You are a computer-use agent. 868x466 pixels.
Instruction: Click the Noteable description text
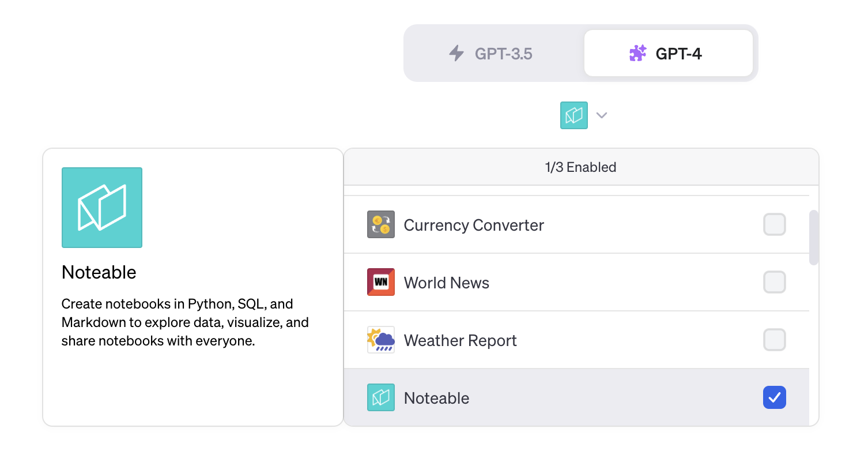click(x=185, y=322)
